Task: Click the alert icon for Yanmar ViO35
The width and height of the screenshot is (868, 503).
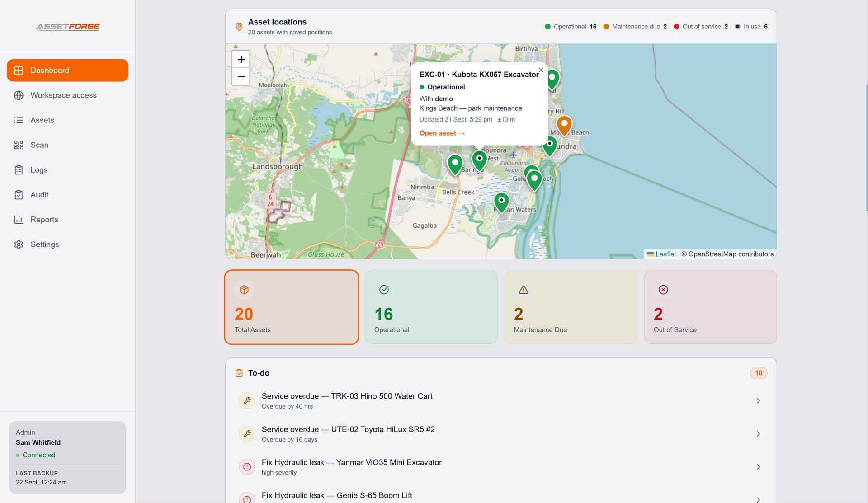Action: (x=247, y=467)
